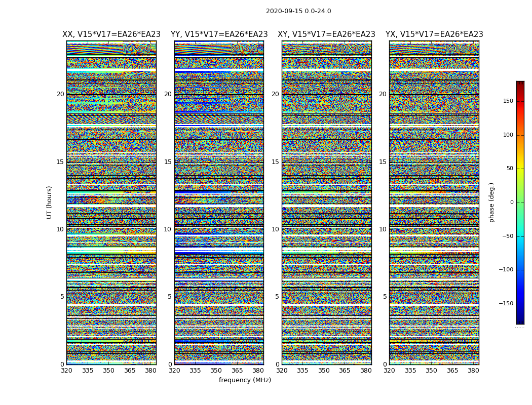Image resolution: width=532 pixels, height=405 pixels.
Task: Click the '380' frequency tick under YY panel
Action: (x=258, y=371)
